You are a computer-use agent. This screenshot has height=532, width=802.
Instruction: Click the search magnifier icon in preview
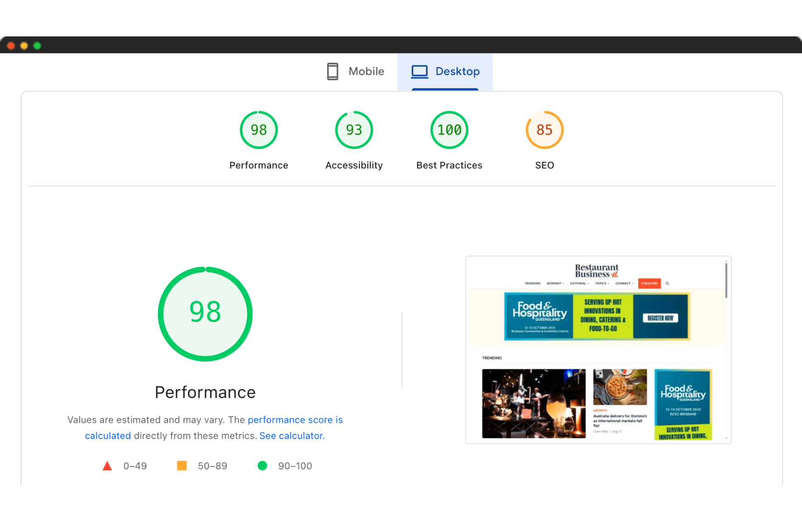[667, 283]
